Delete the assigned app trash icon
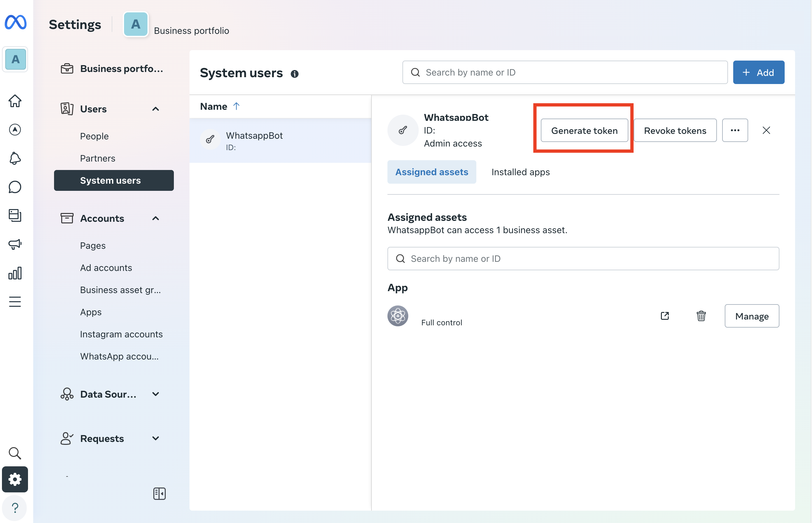 (x=701, y=316)
